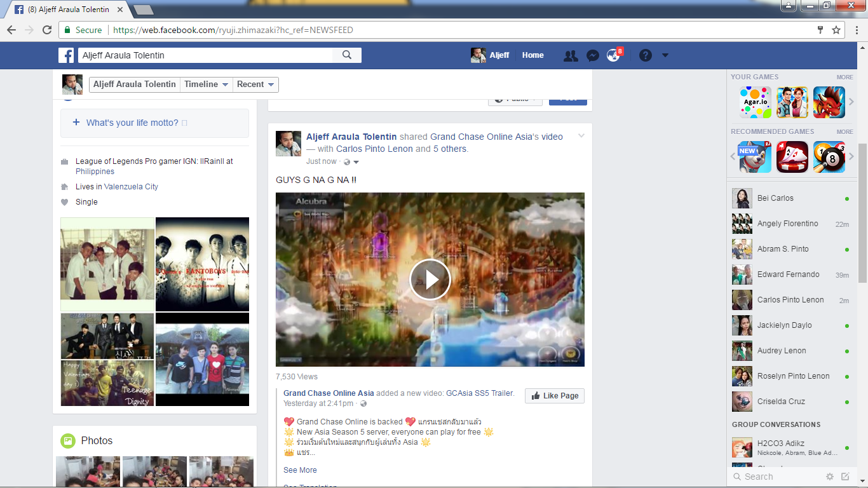Show next games in Your Games
This screenshot has width=868, height=488.
(851, 102)
